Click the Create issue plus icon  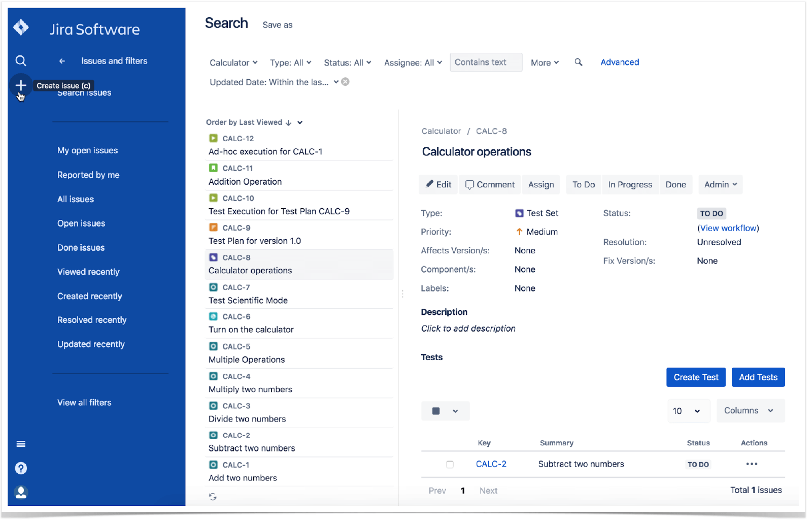[21, 85]
